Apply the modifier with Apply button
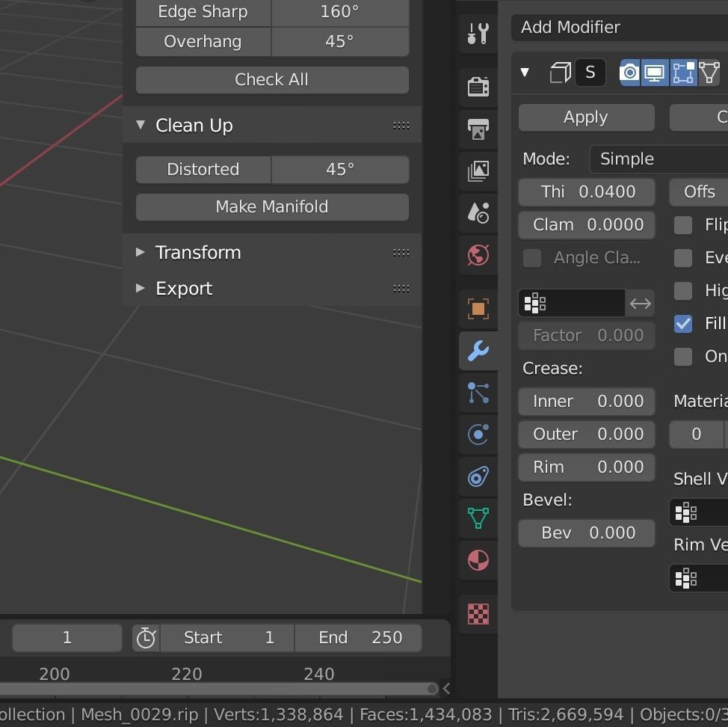The image size is (728, 727). click(587, 117)
